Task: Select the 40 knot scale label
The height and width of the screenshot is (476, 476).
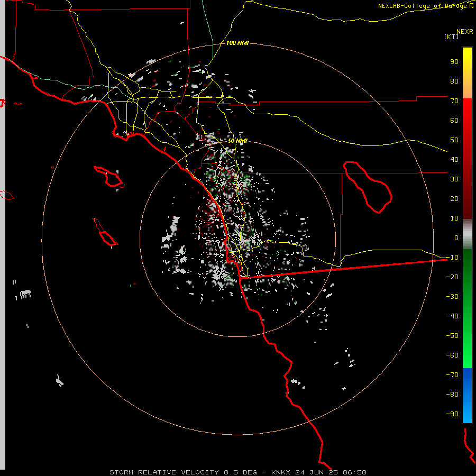Action: [454, 160]
